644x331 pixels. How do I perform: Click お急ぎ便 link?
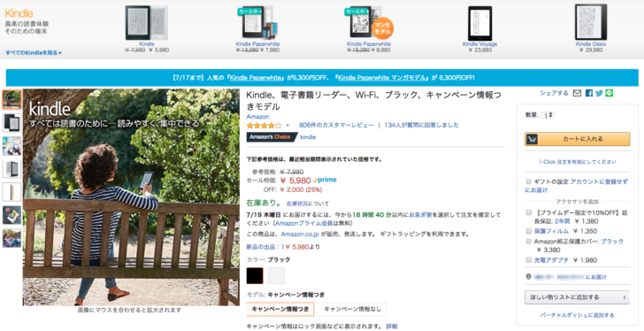coord(421,215)
